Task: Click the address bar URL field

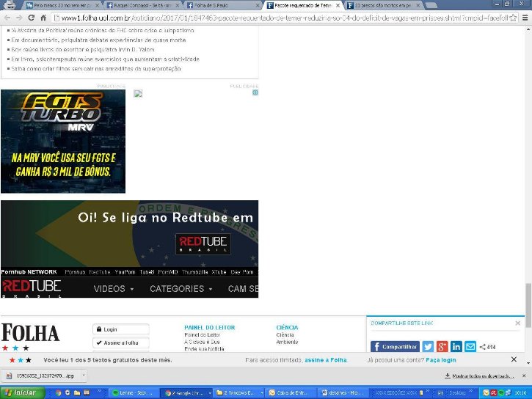Action: point(280,18)
